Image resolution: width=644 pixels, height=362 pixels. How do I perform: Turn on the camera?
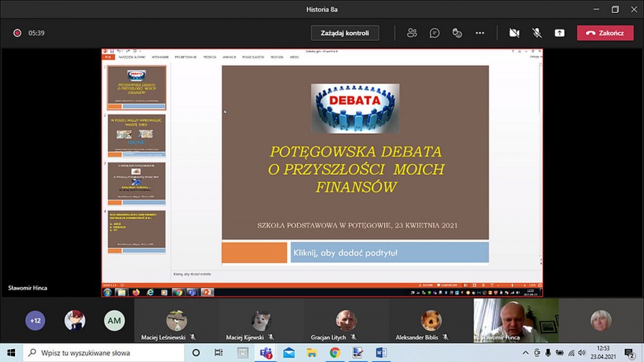click(x=514, y=33)
